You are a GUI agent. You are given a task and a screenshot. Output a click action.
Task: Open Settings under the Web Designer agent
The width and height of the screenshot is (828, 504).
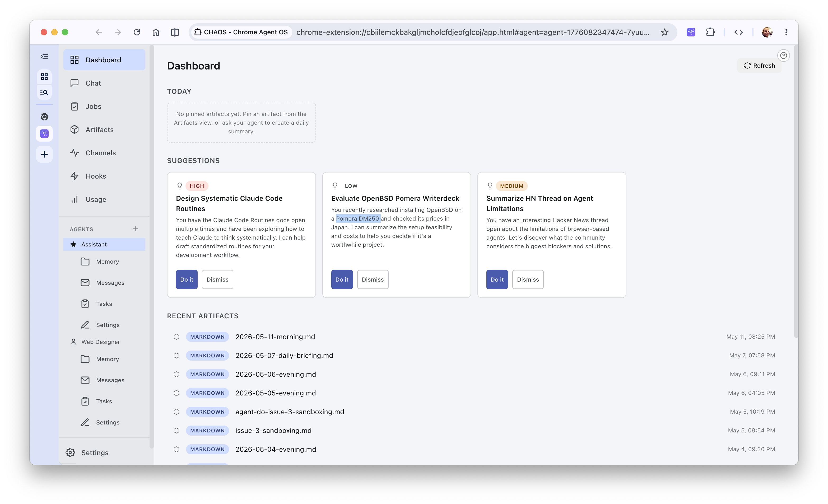point(108,422)
